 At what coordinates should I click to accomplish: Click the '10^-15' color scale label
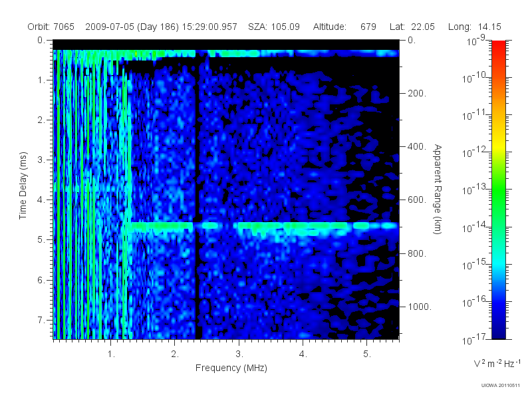click(473, 264)
